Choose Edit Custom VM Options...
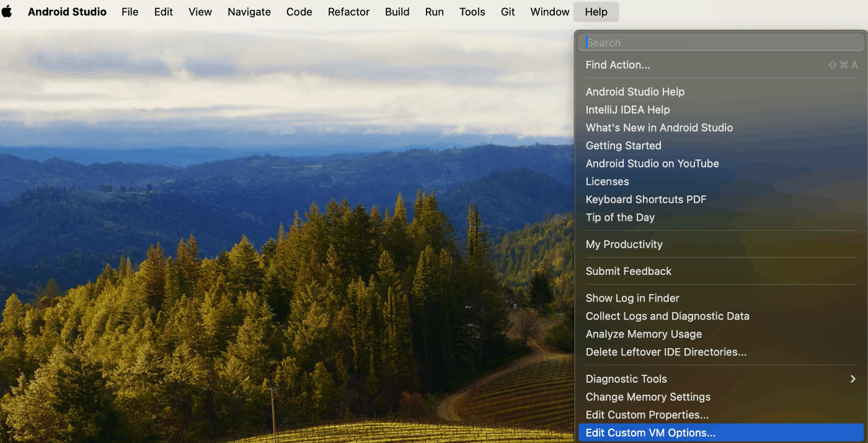868x443 pixels. [721, 432]
